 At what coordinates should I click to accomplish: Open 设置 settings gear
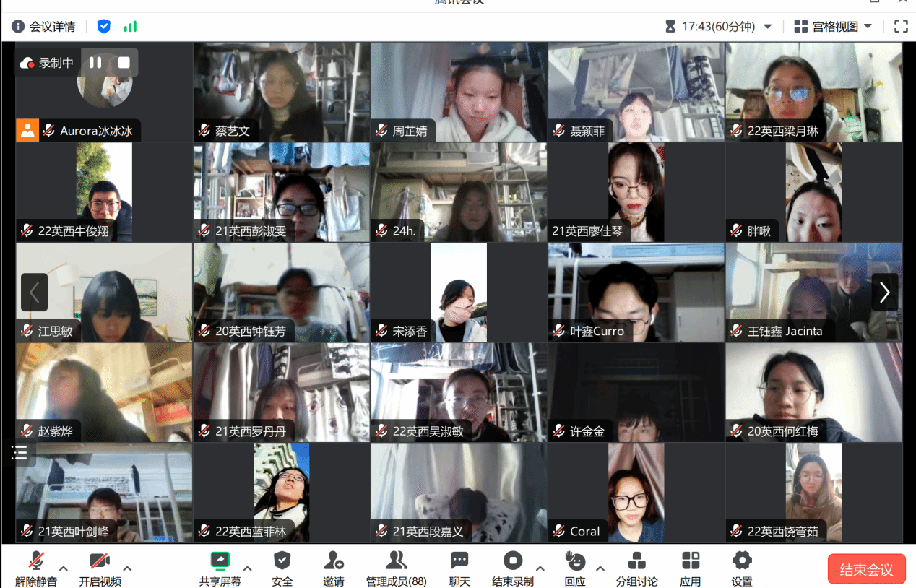coord(742,561)
